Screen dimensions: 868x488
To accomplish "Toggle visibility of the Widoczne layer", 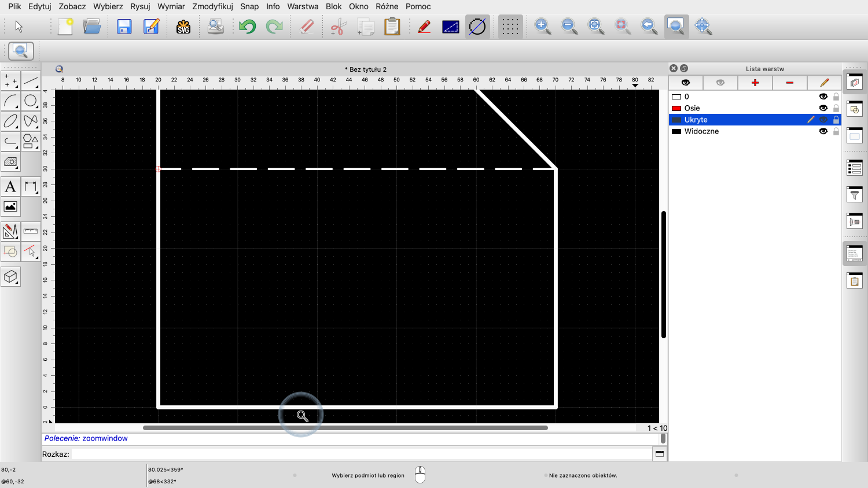I will coord(823,131).
